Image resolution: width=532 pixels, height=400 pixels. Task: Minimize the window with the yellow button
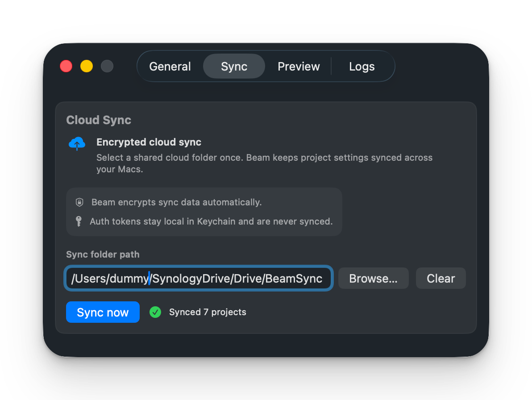[87, 67]
